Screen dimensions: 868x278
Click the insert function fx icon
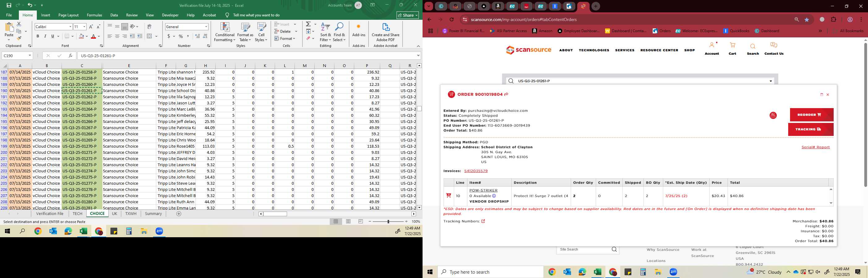click(x=71, y=56)
